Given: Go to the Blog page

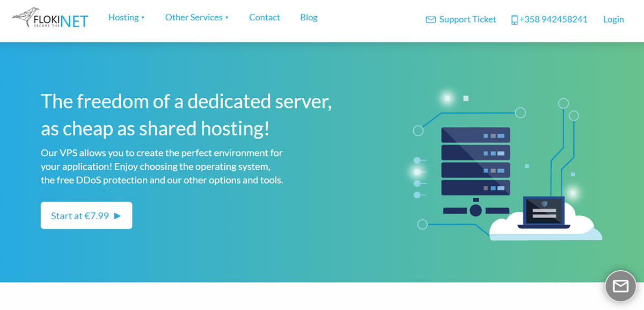Looking at the screenshot, I should (x=309, y=17).
